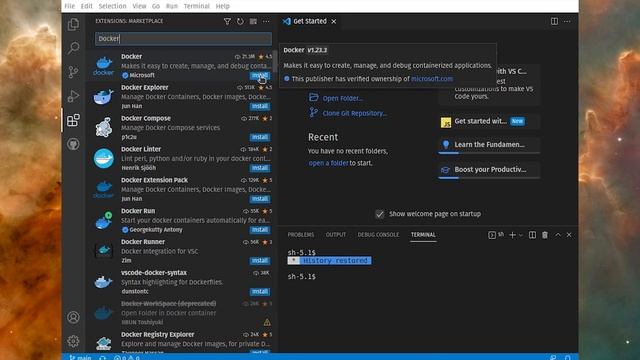
Task: Open the Terminal menu
Action: (196, 6)
